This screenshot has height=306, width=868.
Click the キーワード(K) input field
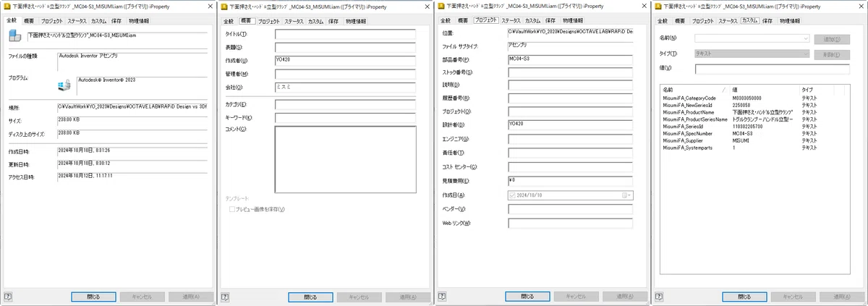(345, 117)
